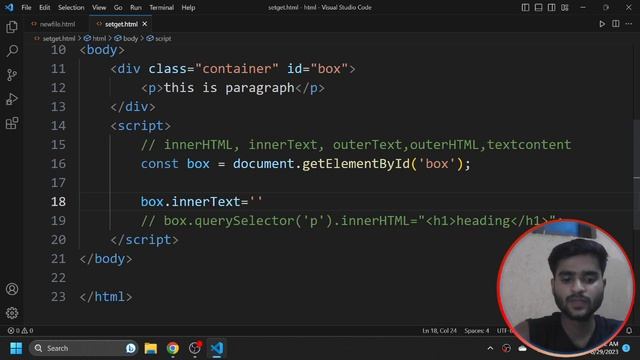Screen dimensions: 640x360
Task: Open the Selection menu
Action: click(x=71, y=7)
